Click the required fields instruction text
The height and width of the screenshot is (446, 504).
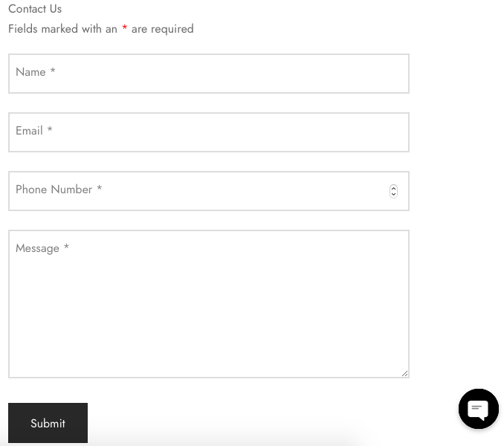[101, 29]
